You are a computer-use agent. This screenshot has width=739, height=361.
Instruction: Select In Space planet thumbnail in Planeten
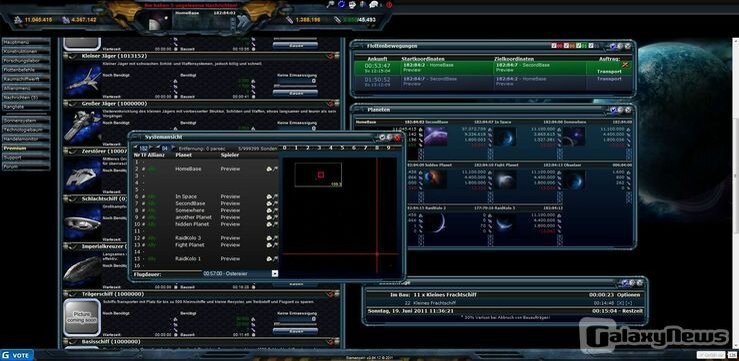coord(504,136)
